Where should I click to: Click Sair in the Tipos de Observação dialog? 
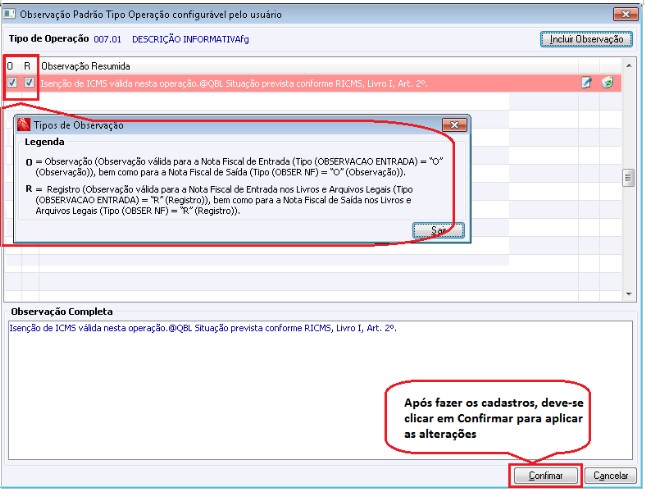click(x=439, y=230)
